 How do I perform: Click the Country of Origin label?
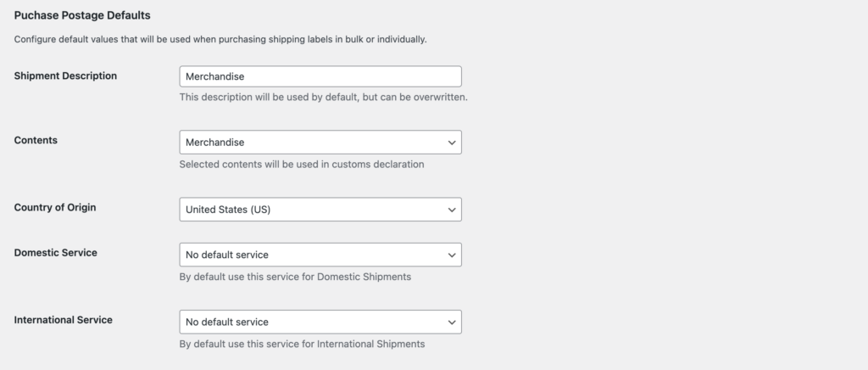(x=55, y=207)
